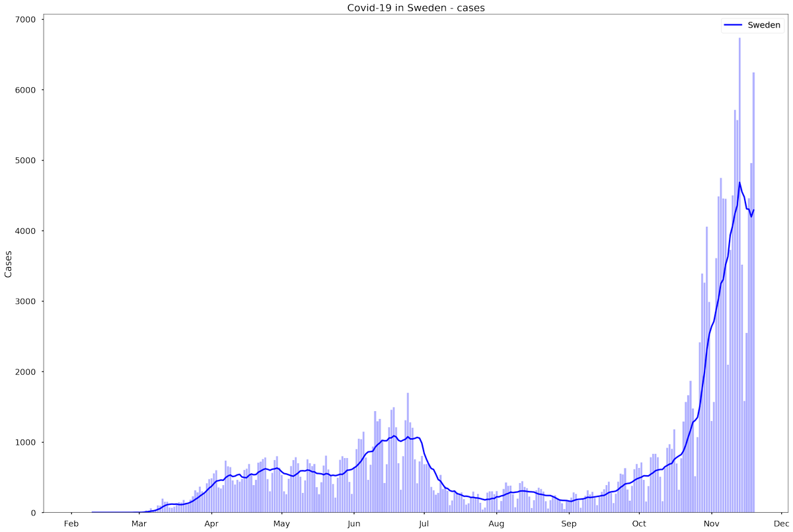Viewport: 793px width, 532px height.
Task: Click the y-axis tick label 1000
Action: click(x=27, y=442)
